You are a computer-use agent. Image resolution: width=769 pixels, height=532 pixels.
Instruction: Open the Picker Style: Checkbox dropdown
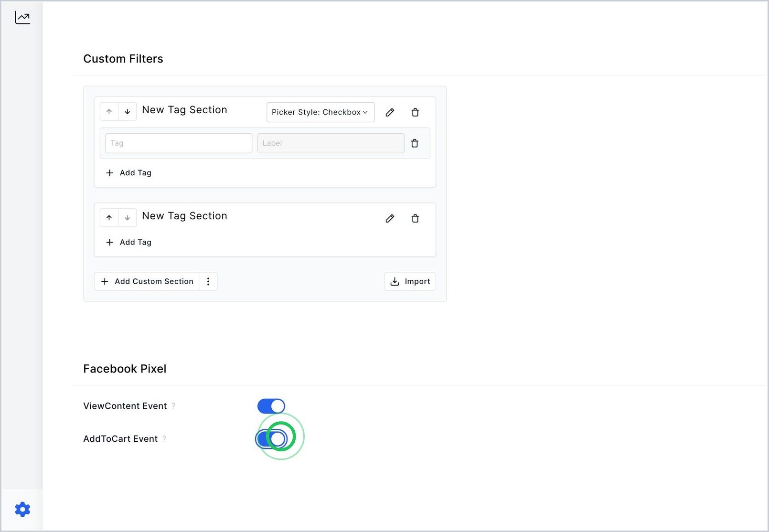click(x=320, y=112)
